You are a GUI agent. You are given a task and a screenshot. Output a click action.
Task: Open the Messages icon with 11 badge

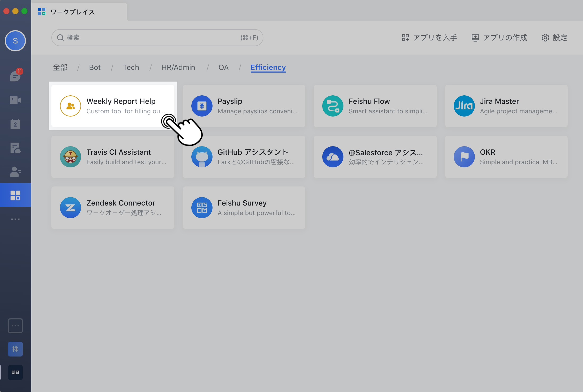[x=15, y=76]
